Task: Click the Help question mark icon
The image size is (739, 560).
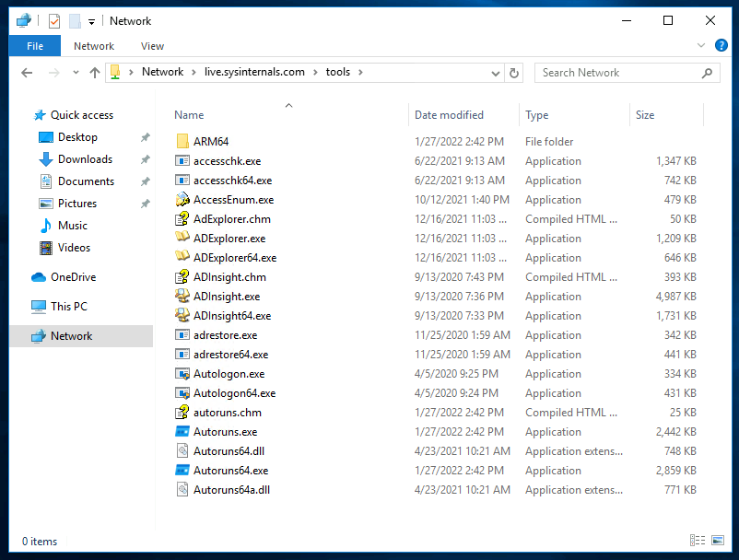Action: pos(721,44)
